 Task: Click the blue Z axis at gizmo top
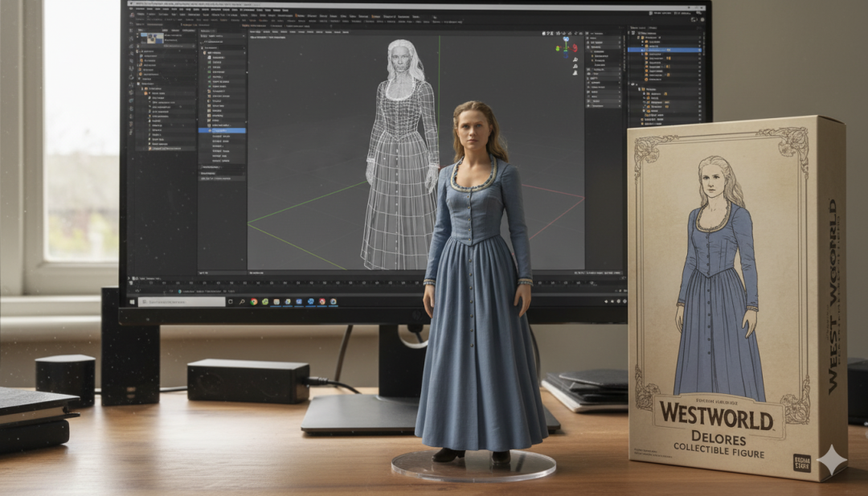coord(566,40)
